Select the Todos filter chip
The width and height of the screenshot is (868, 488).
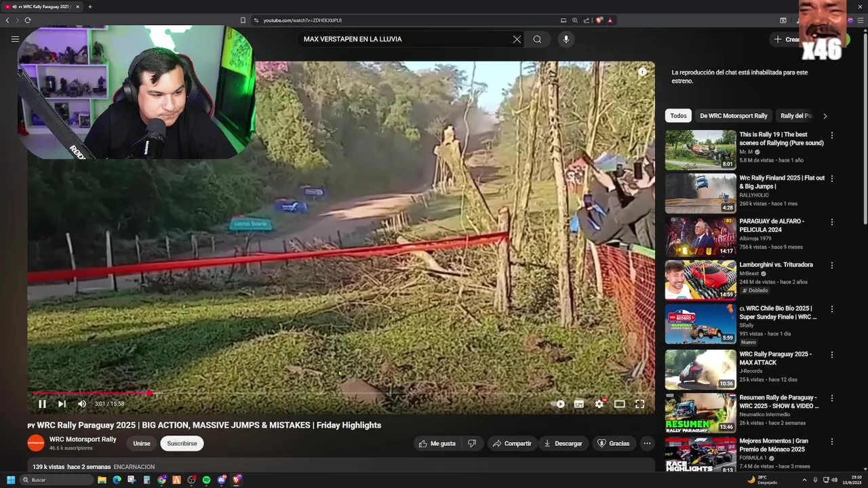click(678, 116)
